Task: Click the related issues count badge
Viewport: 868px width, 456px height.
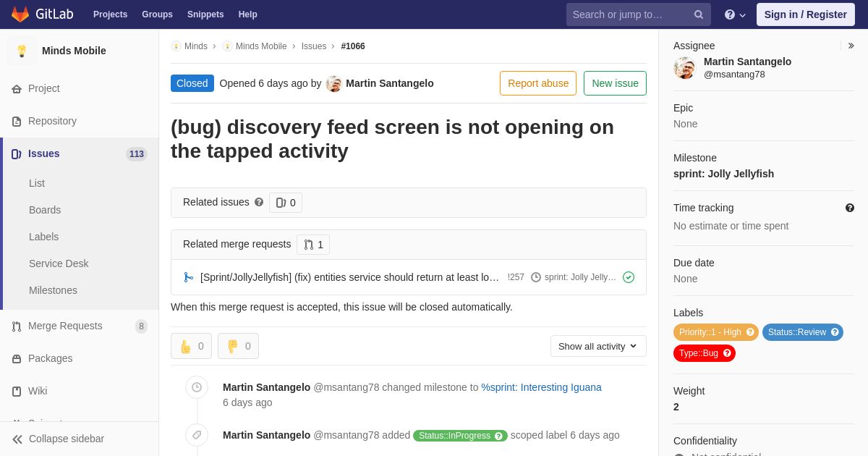Action: (286, 203)
